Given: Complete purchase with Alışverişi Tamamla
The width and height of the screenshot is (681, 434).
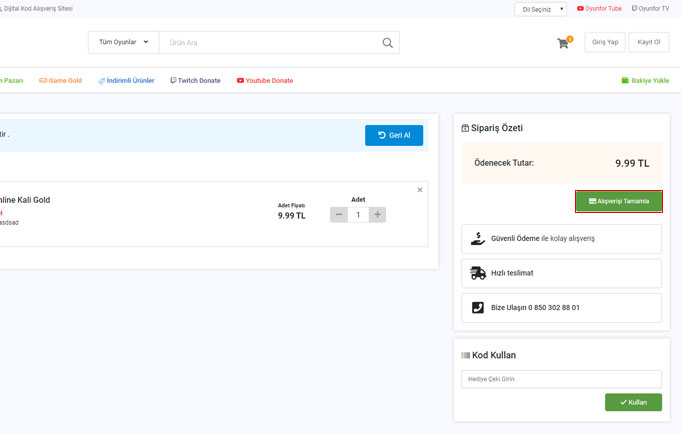Looking at the screenshot, I should 619,201.
